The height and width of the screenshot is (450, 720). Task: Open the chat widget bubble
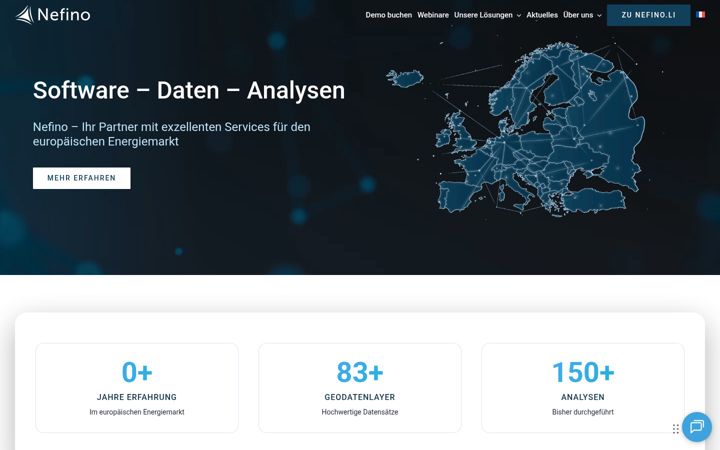coord(697,427)
